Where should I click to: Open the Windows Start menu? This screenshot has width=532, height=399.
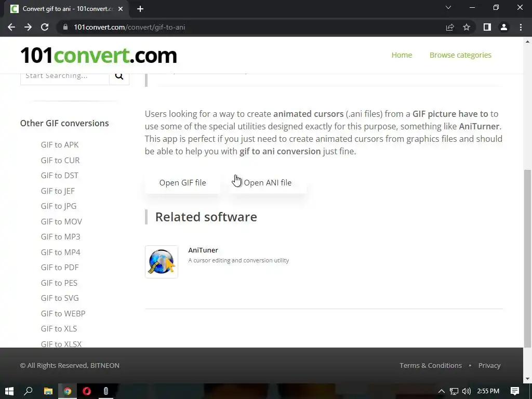[x=9, y=391]
